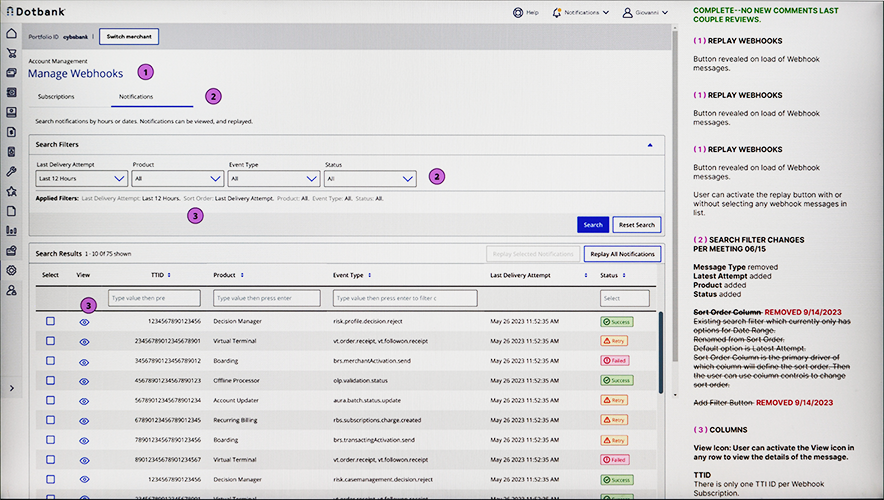Open the Home icon in the sidebar
The image size is (884, 500).
pyautogui.click(x=11, y=33)
